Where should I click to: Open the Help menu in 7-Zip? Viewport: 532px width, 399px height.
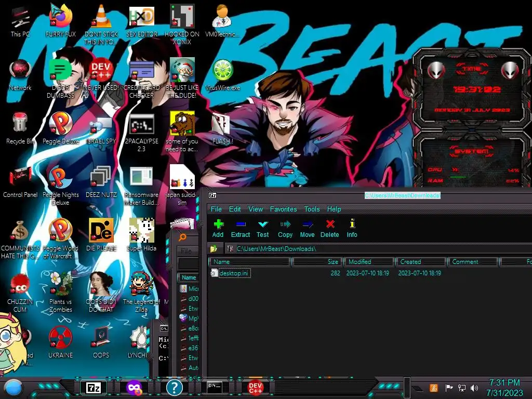tap(334, 209)
